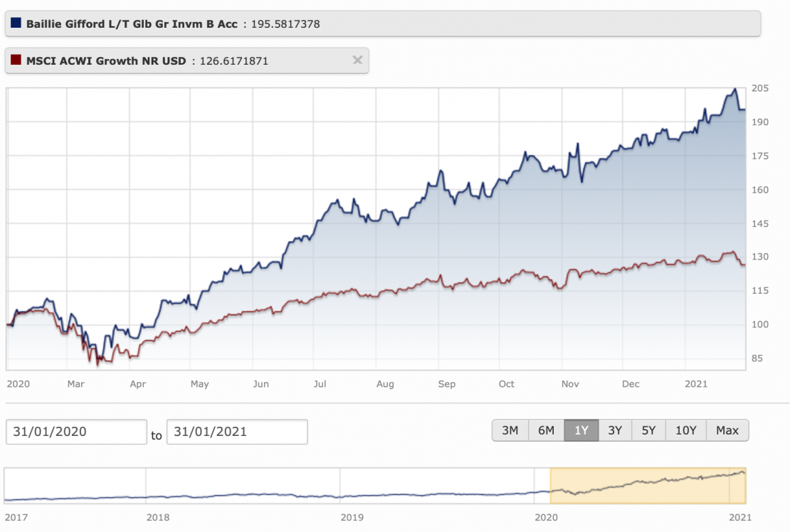Pick the 10Y range button
The width and height of the screenshot is (790, 532).
(685, 430)
